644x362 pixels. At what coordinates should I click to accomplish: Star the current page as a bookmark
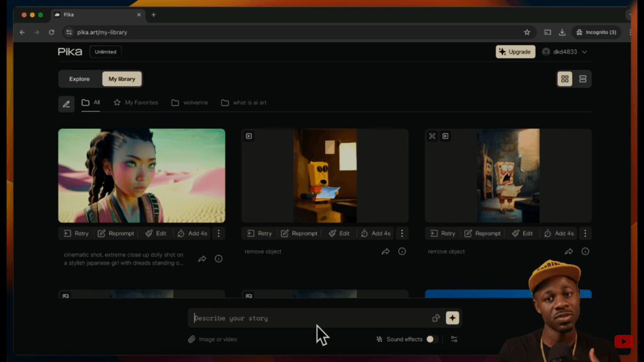click(527, 31)
